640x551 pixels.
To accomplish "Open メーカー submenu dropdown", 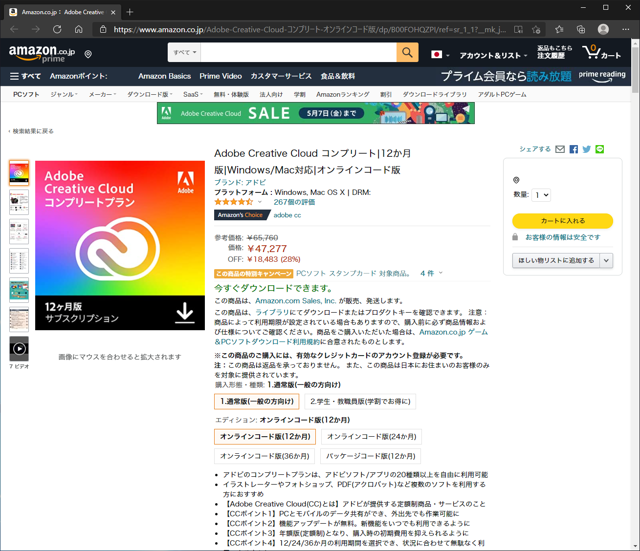I will coord(102,94).
